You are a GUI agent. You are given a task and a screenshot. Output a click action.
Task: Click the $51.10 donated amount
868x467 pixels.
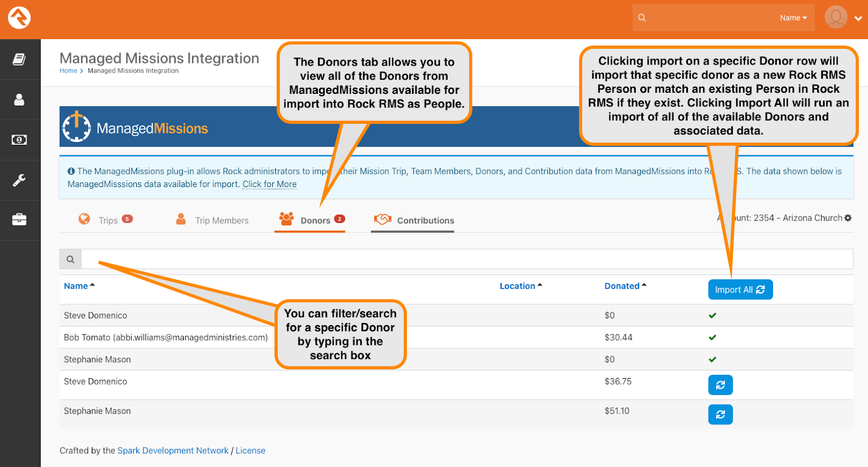(617, 411)
